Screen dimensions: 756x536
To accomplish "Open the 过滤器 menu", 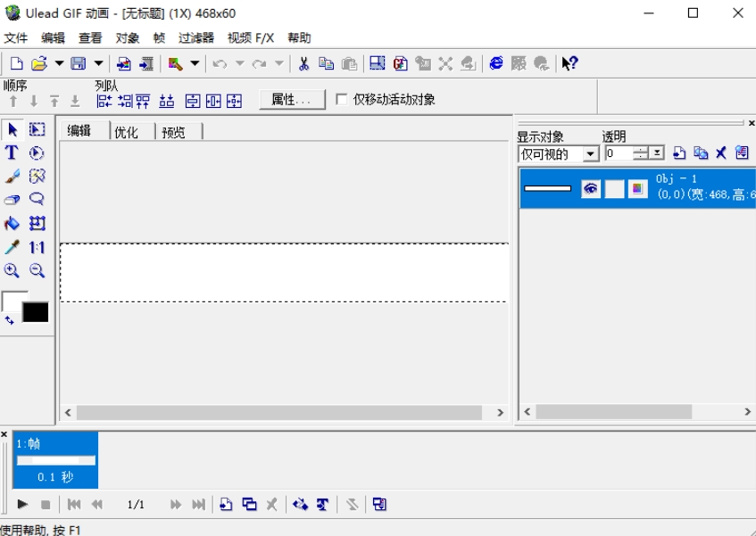I will coord(195,38).
